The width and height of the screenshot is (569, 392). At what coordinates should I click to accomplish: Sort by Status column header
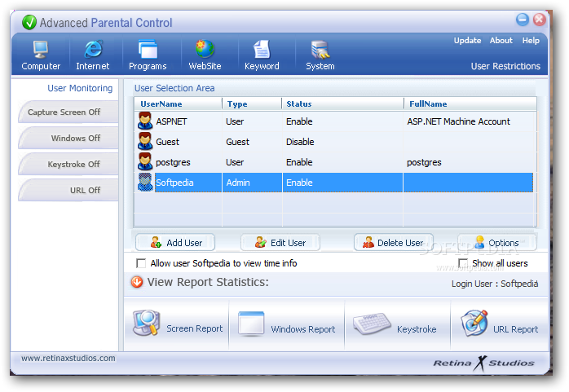(299, 104)
